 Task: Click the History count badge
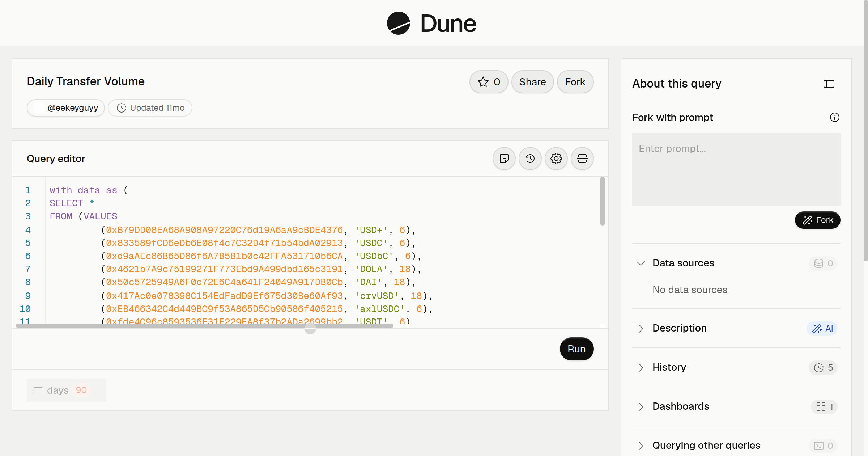pos(823,367)
